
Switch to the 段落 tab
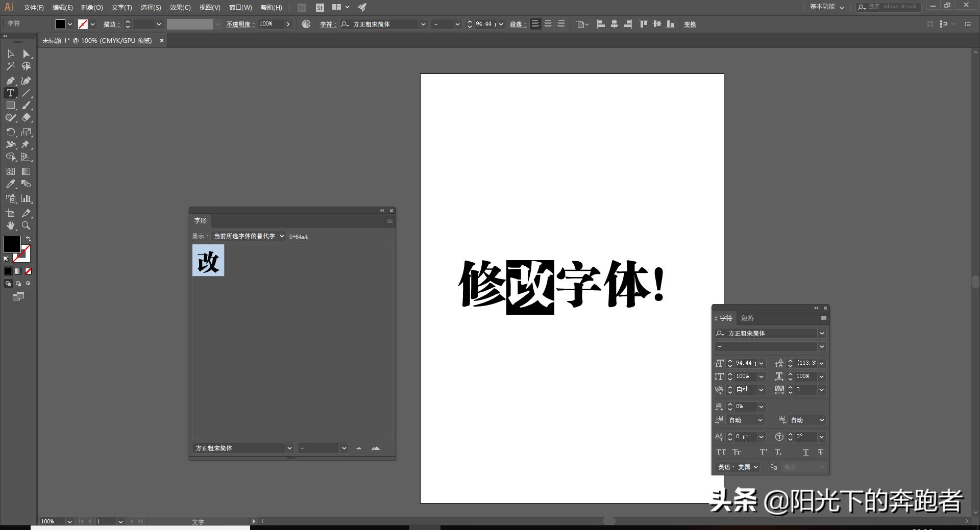[747, 318]
